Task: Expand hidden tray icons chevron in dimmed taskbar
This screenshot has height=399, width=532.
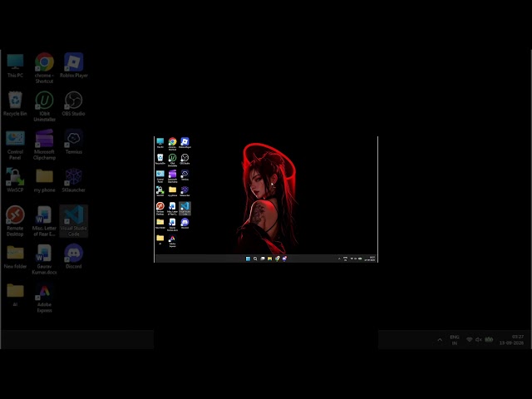Action: [440, 340]
